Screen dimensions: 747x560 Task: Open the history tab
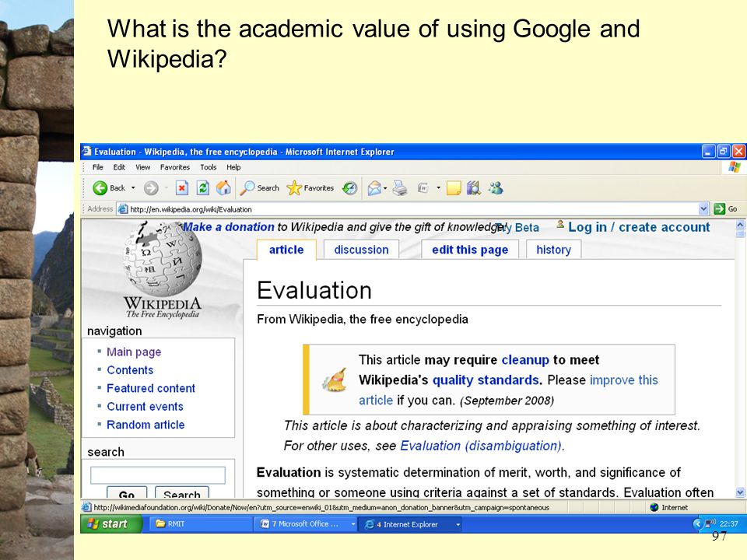pos(553,250)
